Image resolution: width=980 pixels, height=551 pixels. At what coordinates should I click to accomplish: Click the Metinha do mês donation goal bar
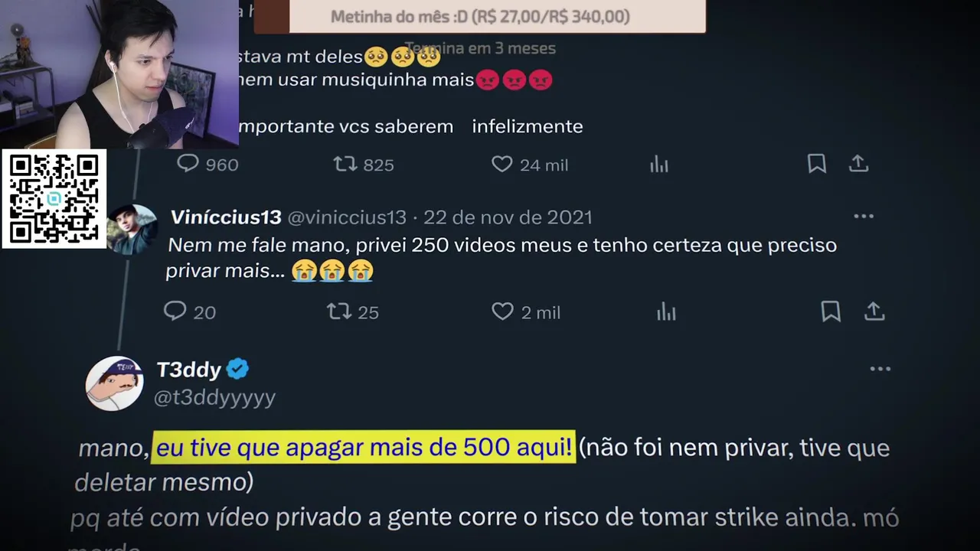(480, 16)
